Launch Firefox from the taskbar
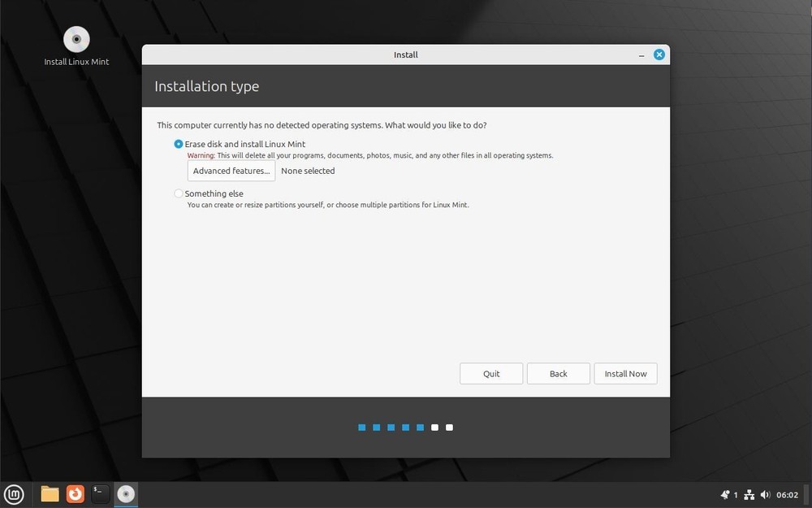The image size is (812, 508). pyautogui.click(x=75, y=493)
